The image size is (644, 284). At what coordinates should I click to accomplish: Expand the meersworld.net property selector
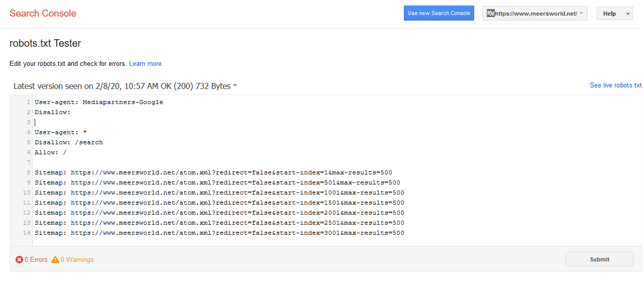coord(534,14)
